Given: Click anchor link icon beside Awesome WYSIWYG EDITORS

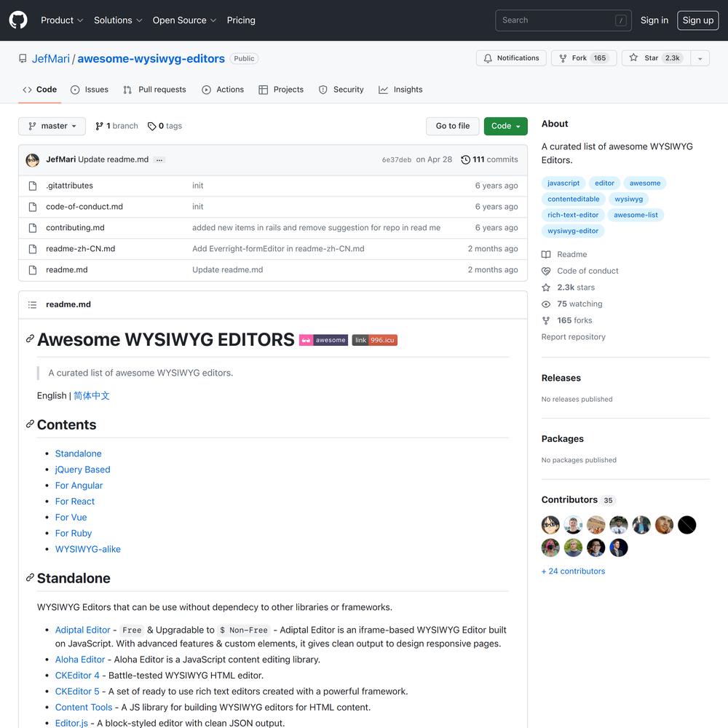Looking at the screenshot, I should point(30,339).
